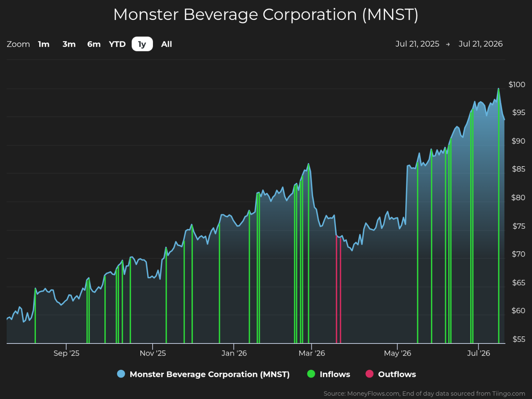The image size is (532, 399).
Task: Select the 3m zoom range
Action: [x=69, y=44]
